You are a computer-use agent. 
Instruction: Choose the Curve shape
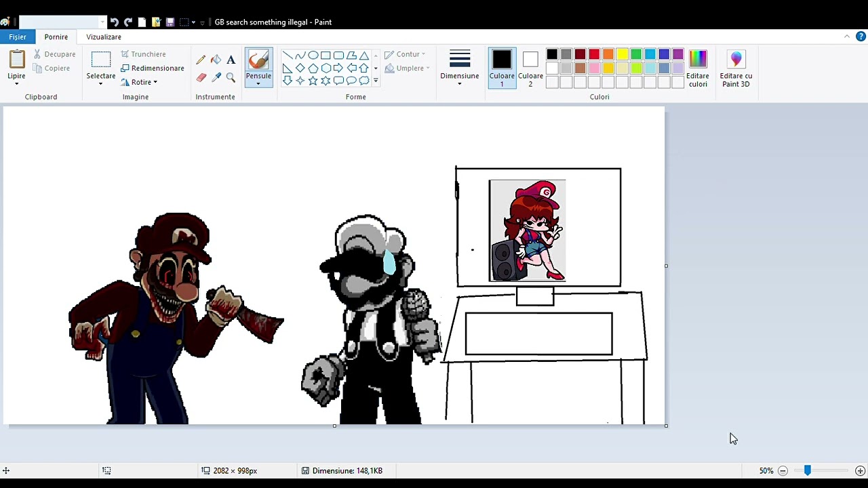click(300, 55)
